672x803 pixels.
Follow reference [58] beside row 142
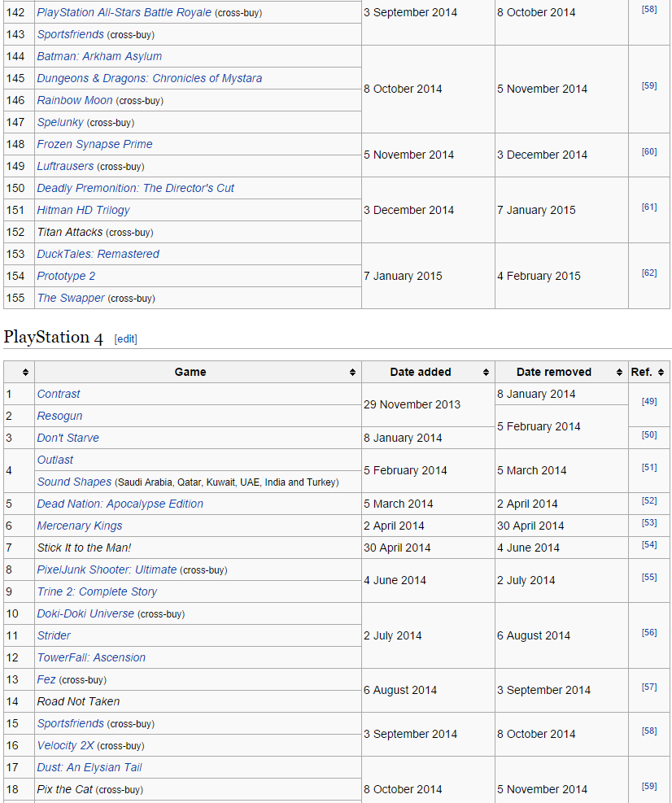coord(649,9)
